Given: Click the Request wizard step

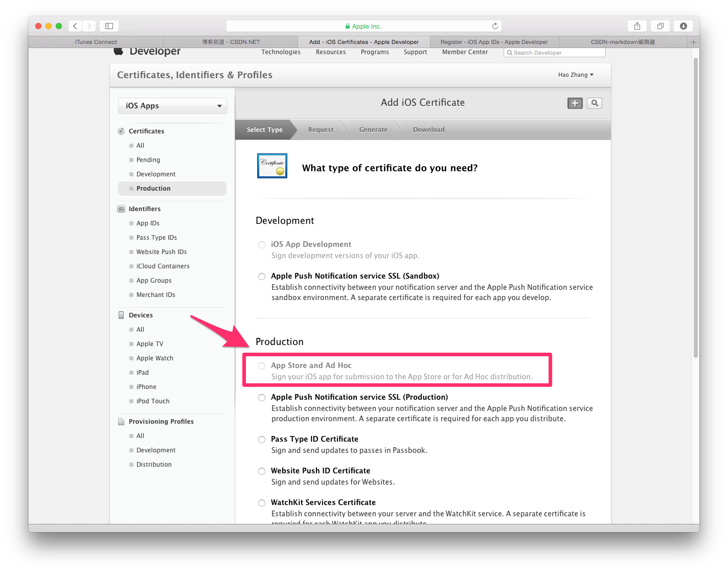Looking at the screenshot, I should tap(321, 130).
